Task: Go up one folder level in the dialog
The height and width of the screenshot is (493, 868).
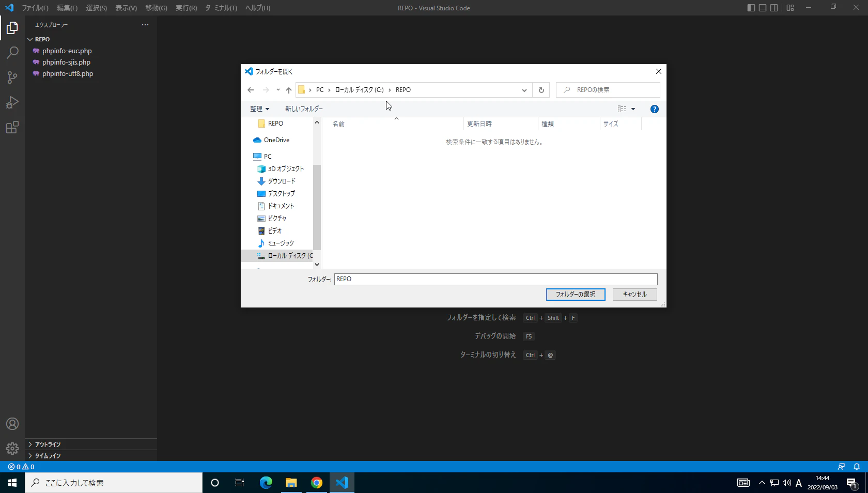Action: (289, 90)
